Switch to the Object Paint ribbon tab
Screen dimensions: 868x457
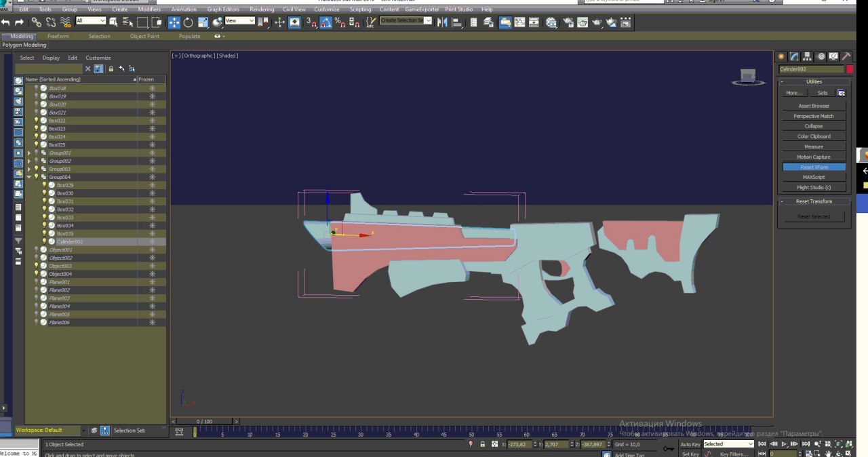pyautogui.click(x=144, y=36)
